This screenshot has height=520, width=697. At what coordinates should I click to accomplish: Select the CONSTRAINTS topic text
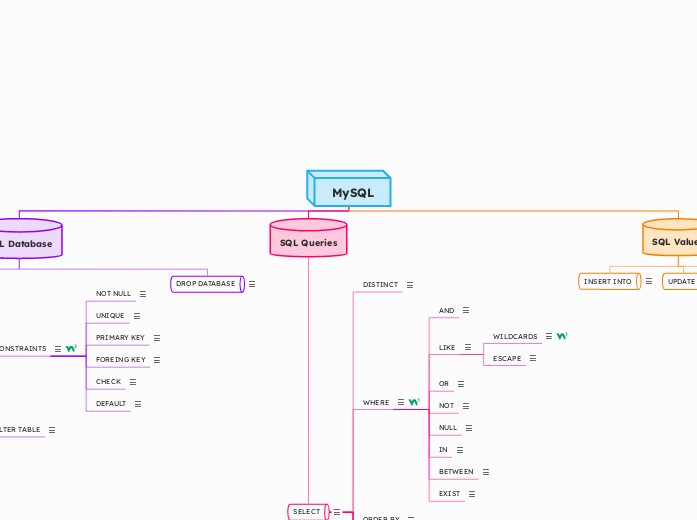23,348
